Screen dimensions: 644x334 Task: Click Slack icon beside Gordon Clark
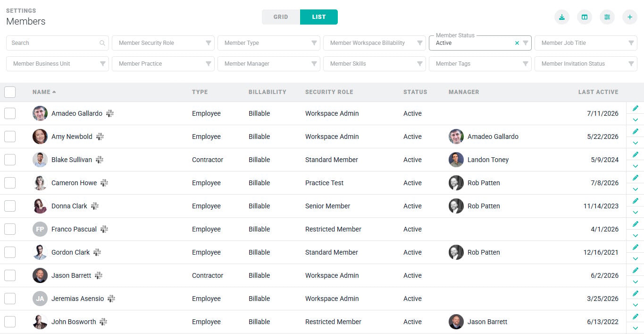tap(97, 252)
